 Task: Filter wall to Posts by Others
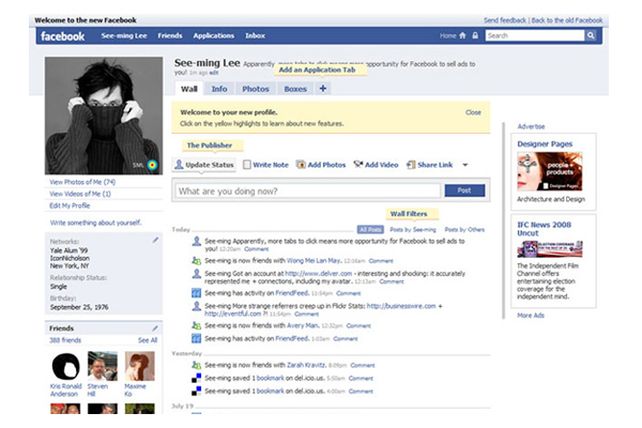click(x=464, y=230)
